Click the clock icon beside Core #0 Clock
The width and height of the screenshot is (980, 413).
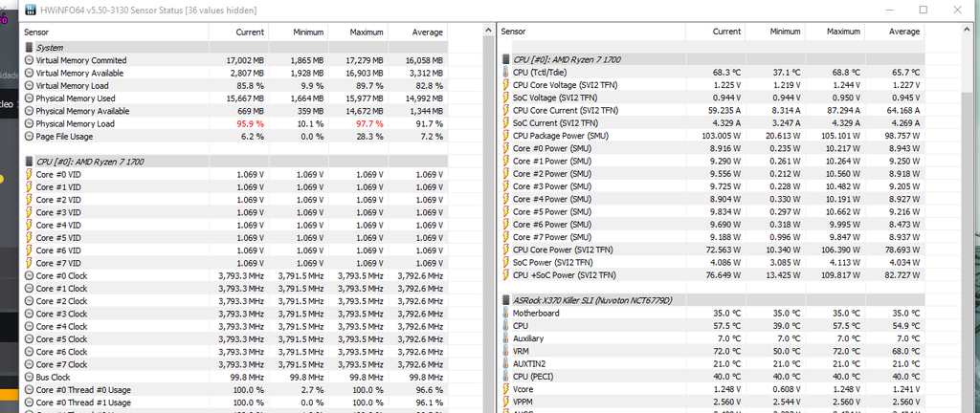click(29, 275)
